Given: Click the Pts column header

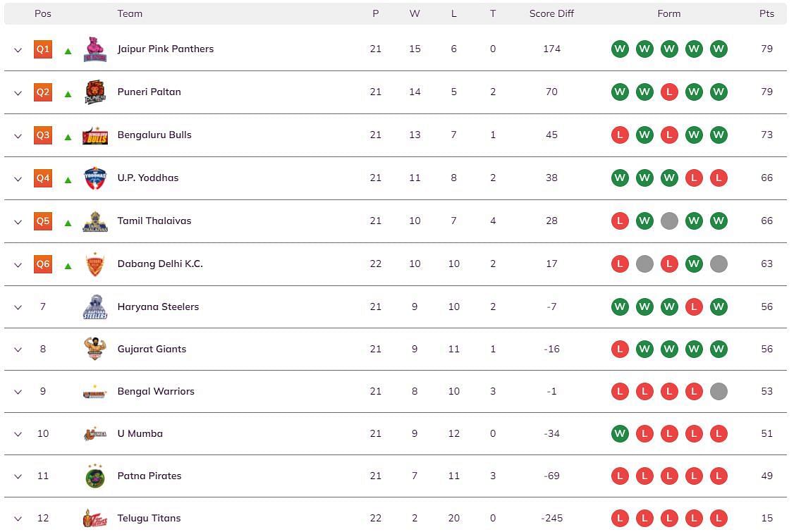Looking at the screenshot, I should tap(766, 14).
